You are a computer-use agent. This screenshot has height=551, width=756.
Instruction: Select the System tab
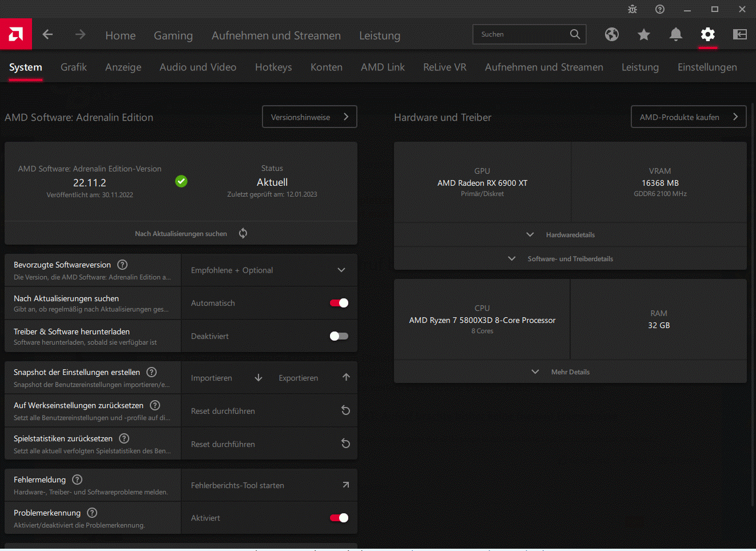coord(26,67)
